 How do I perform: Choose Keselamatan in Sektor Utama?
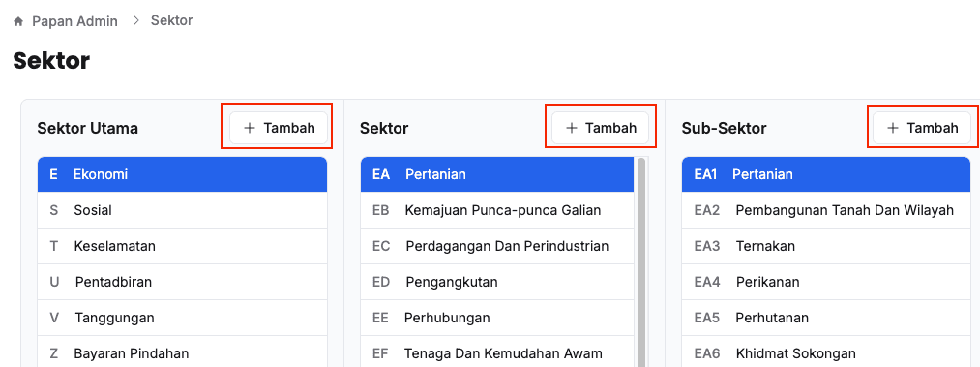182,246
